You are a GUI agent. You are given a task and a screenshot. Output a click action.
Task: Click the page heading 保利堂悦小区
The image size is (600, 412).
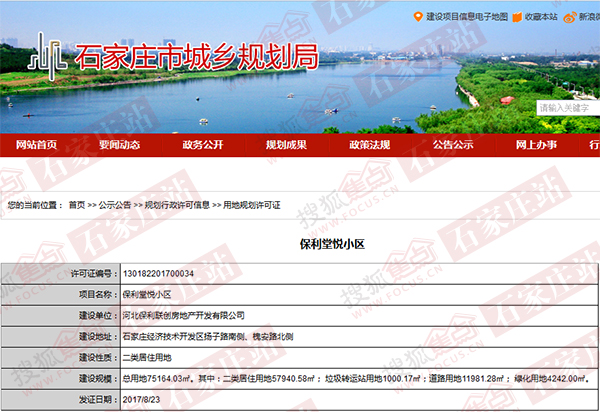[332, 244]
